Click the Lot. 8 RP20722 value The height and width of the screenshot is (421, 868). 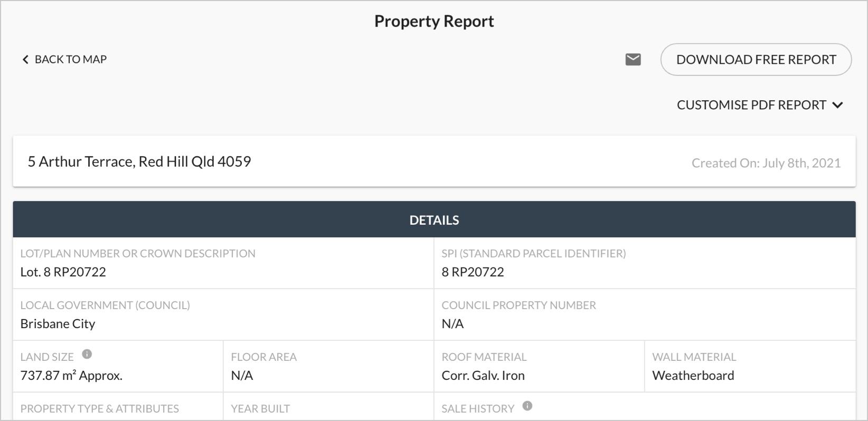(63, 272)
